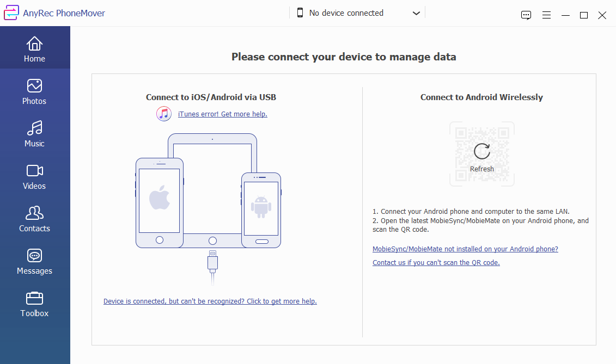Open MobieSync/MobieMate not installed link
The height and width of the screenshot is (364, 616).
(x=465, y=249)
